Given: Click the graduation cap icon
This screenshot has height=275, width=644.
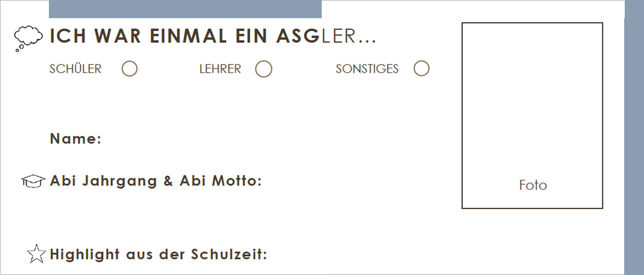Looking at the screenshot, I should (34, 181).
